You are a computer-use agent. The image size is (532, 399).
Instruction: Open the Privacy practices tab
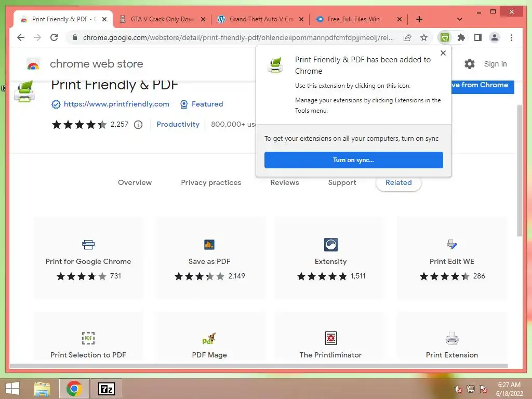(x=211, y=182)
